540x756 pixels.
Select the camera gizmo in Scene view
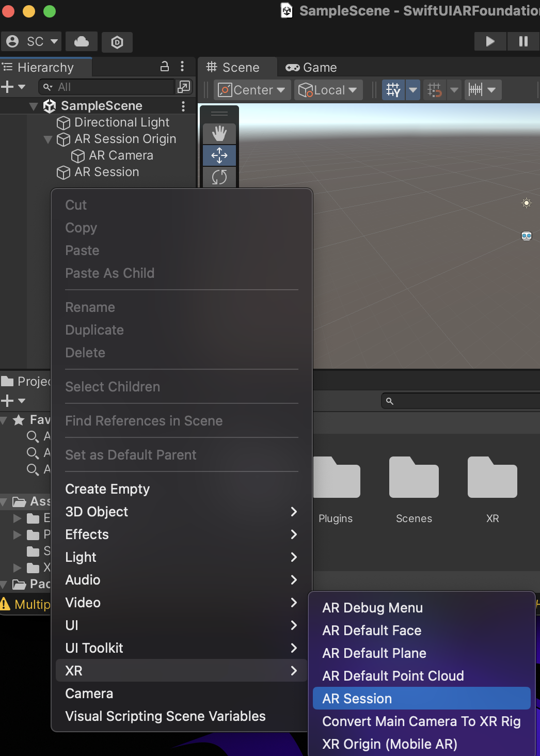click(527, 236)
